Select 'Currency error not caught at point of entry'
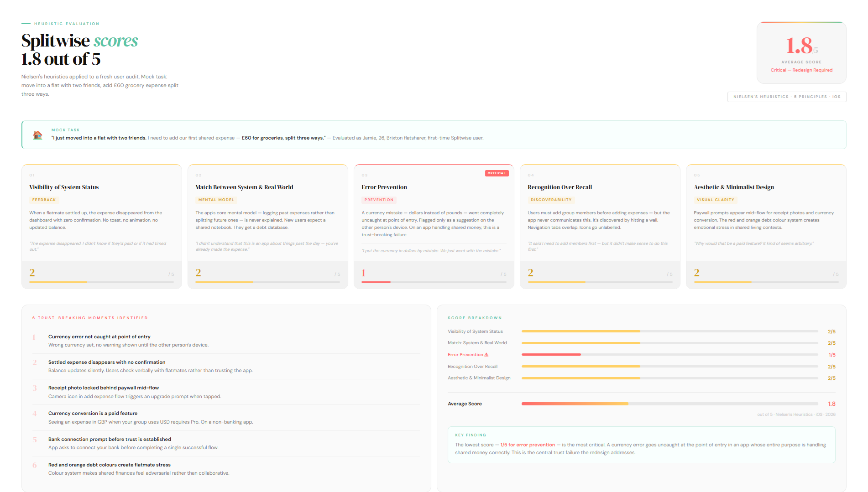Screen dimensions: 868x492 click(x=99, y=337)
